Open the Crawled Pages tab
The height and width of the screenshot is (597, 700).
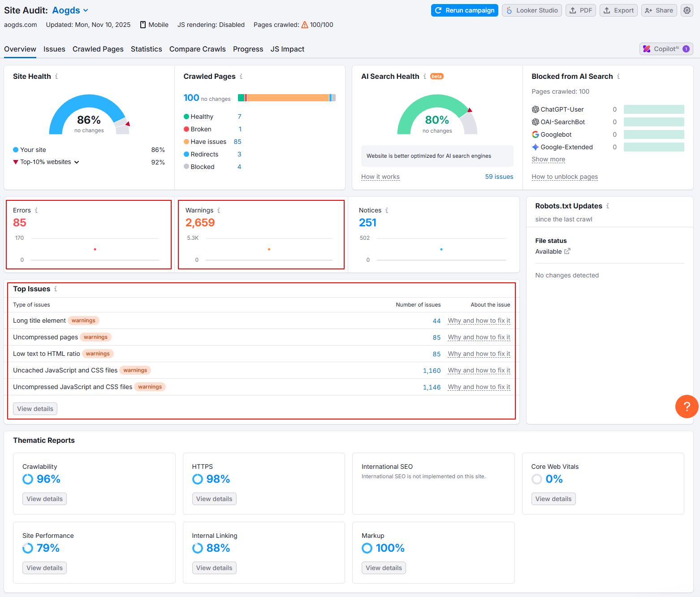(x=98, y=49)
